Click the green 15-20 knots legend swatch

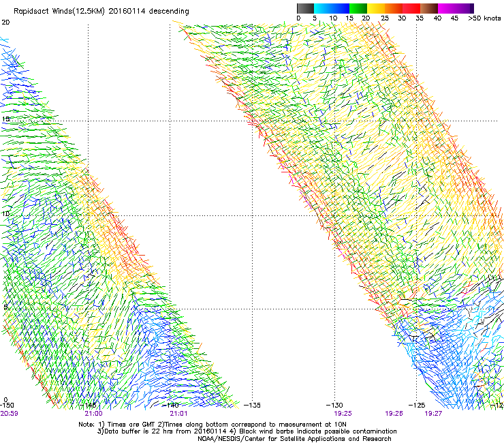(358, 8)
